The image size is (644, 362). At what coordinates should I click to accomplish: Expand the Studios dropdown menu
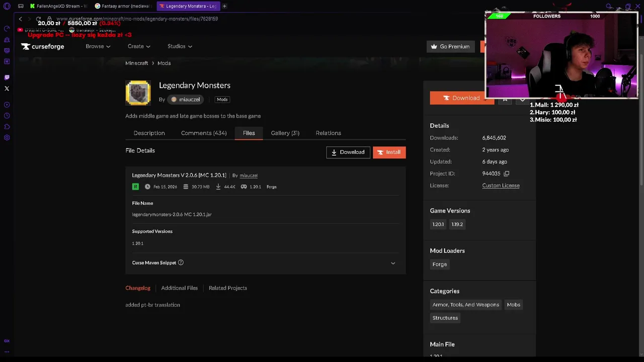pos(180,46)
